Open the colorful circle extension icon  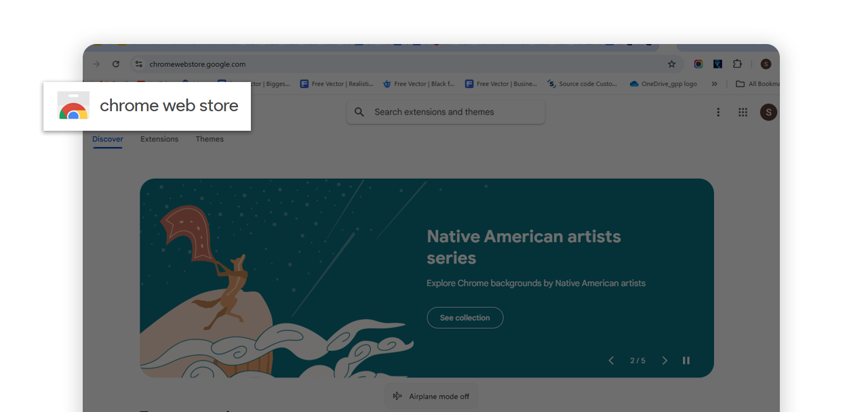(698, 64)
